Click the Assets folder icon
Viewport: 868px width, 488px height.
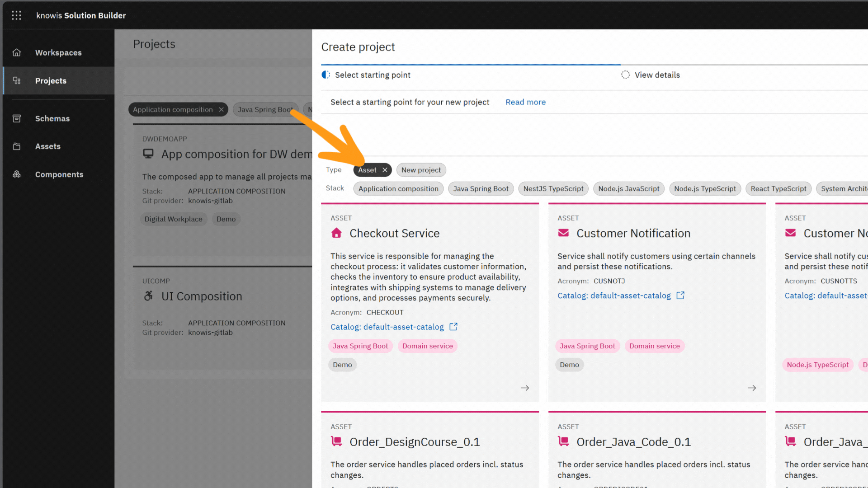coord(17,146)
